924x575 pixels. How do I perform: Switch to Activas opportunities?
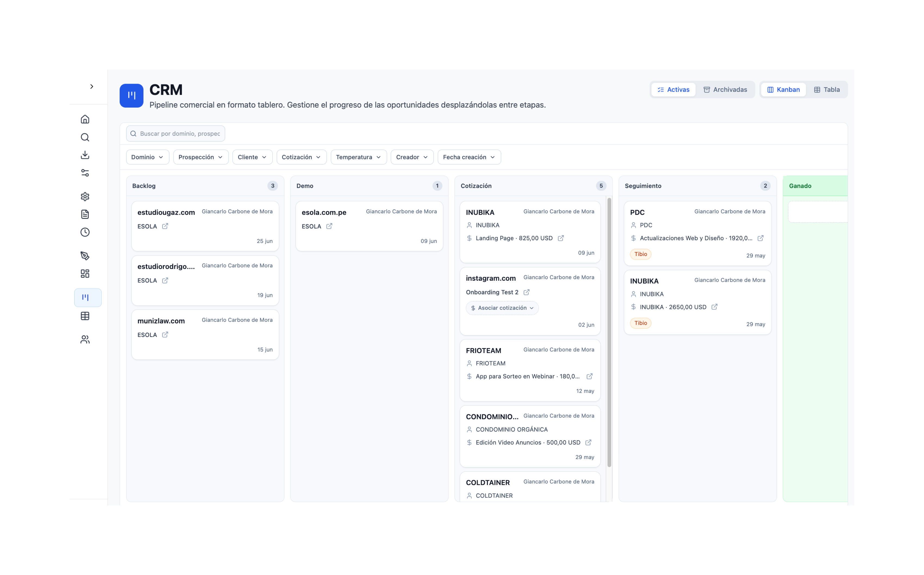(x=673, y=90)
